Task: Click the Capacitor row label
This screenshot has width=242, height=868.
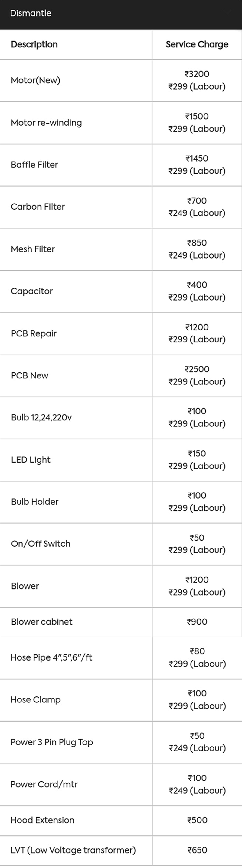Action: (32, 291)
